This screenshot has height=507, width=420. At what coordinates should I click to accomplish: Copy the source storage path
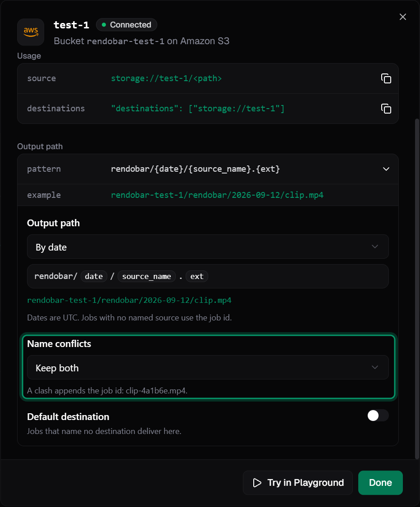(386, 78)
